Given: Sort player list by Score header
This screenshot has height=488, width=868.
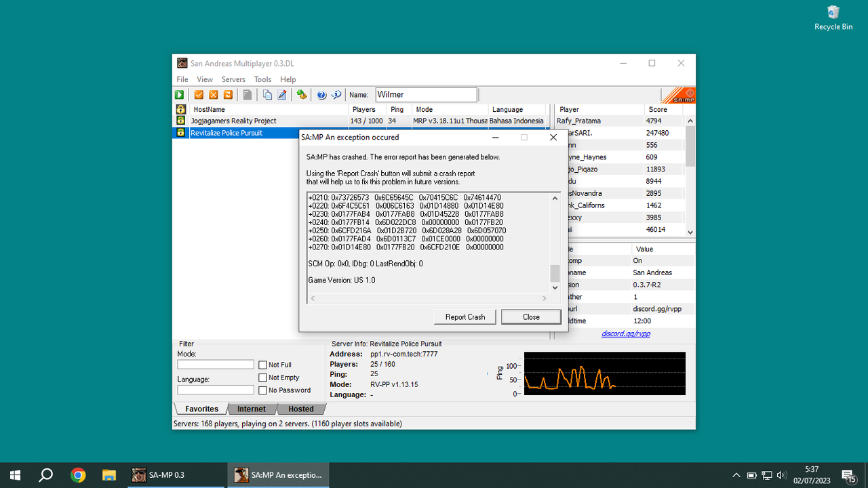Looking at the screenshot, I should click(x=665, y=109).
